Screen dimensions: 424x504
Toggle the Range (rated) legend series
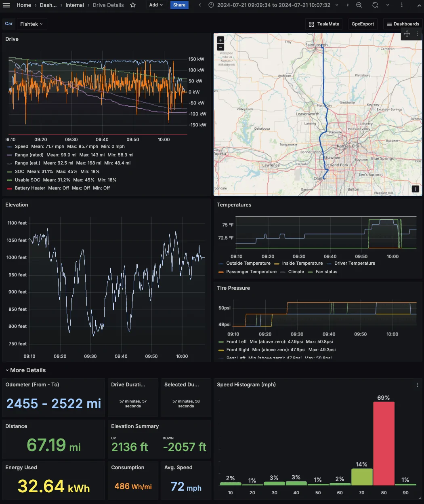(x=29, y=155)
